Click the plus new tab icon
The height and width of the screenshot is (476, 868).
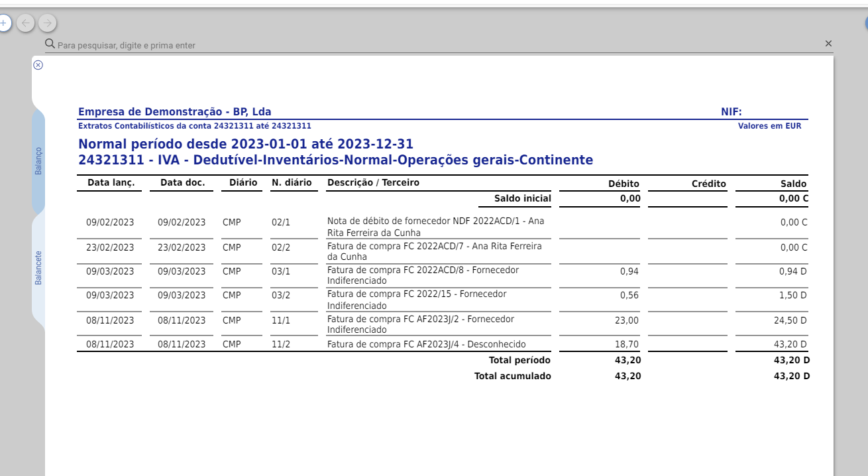[3, 23]
